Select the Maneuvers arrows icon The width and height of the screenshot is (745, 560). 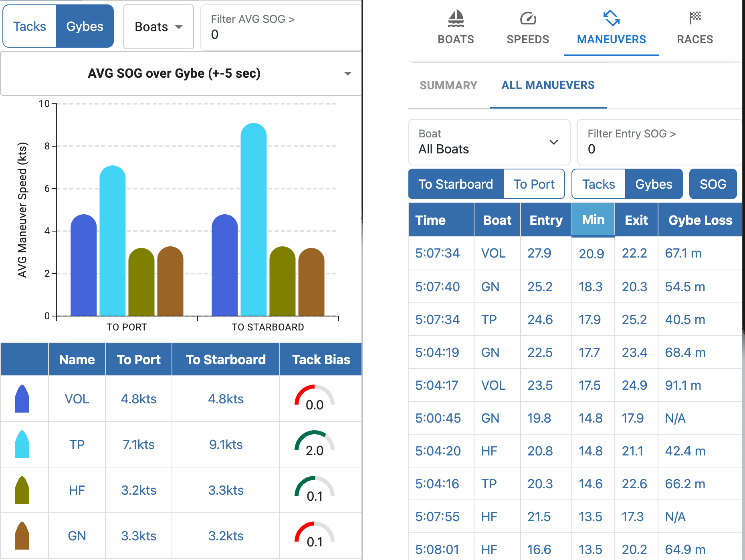611,18
